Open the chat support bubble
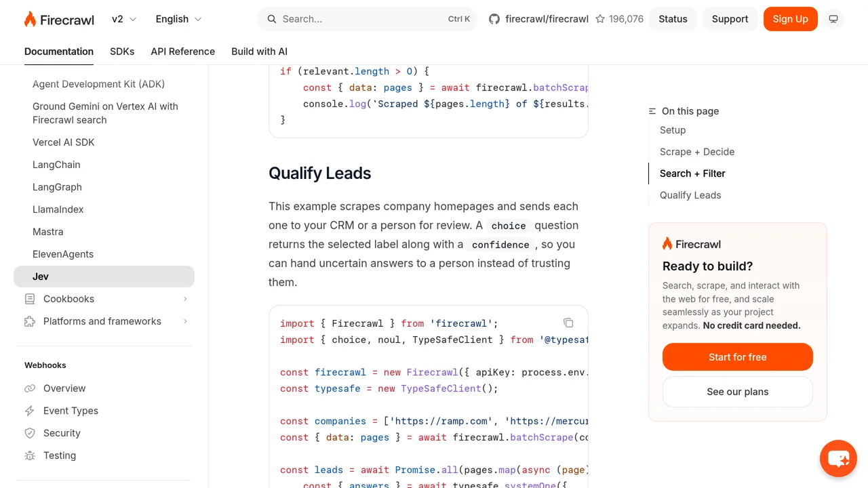868x488 pixels. click(838, 458)
